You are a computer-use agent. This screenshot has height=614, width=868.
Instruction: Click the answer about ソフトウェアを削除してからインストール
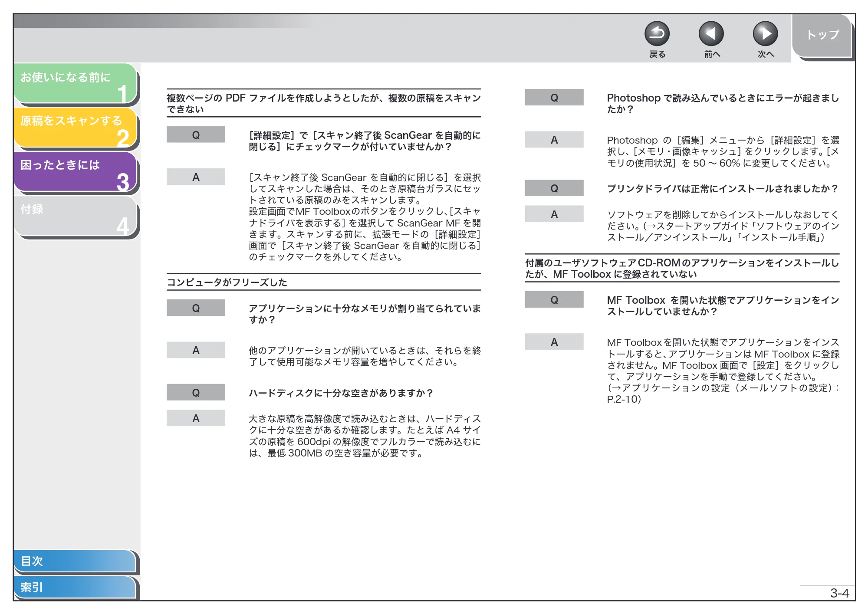point(723,226)
